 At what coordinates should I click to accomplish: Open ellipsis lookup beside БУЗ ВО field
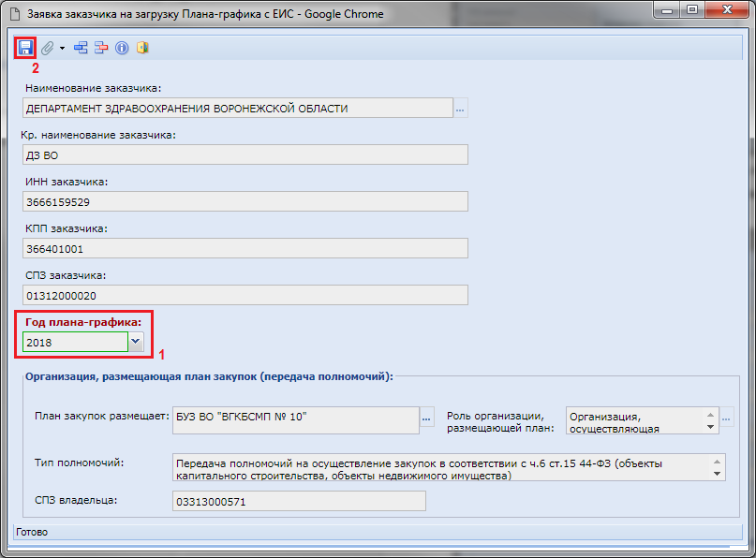[427, 419]
